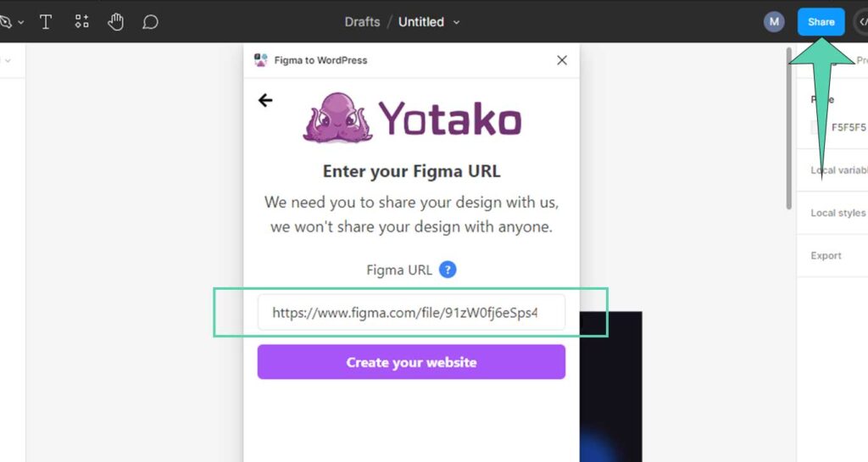Expand the left panel page chevron

pyautogui.click(x=8, y=60)
